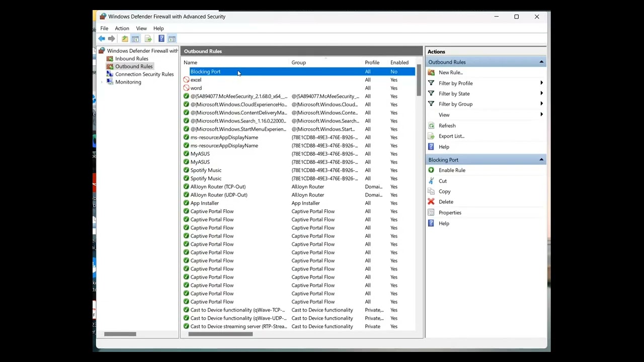644x362 pixels.
Task: Click Help under the Outbound Rules actions
Action: coord(444,147)
